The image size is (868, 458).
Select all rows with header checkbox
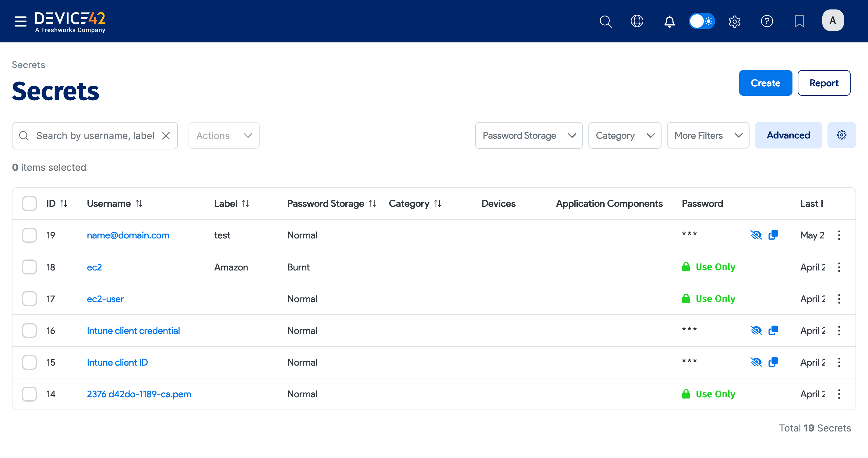tap(29, 203)
